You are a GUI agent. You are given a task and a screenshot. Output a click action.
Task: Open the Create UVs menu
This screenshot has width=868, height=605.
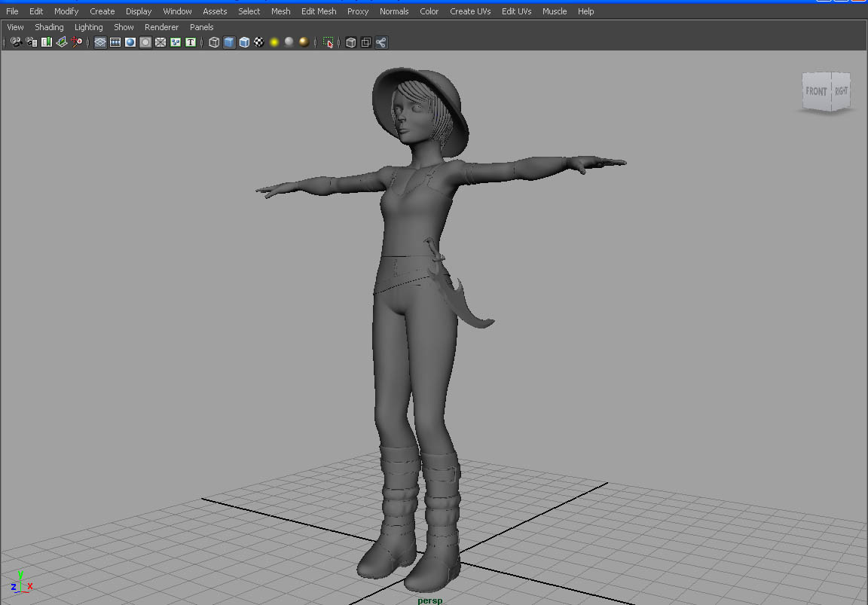tap(470, 11)
